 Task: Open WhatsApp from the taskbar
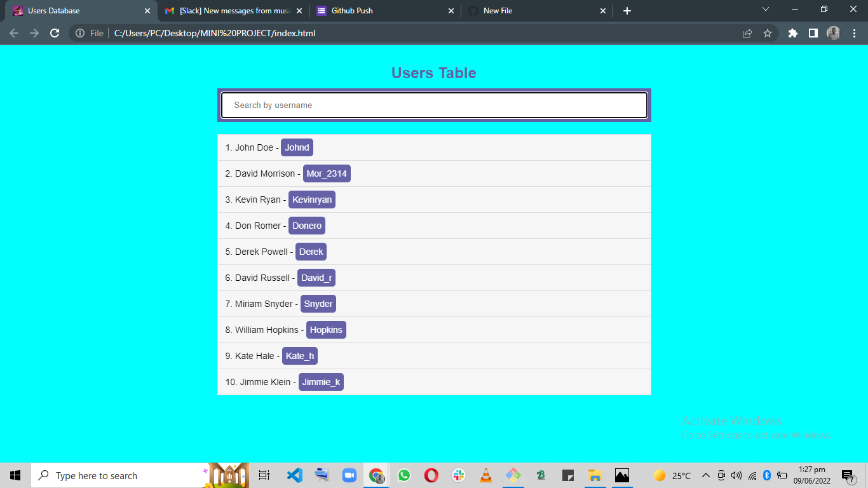403,475
